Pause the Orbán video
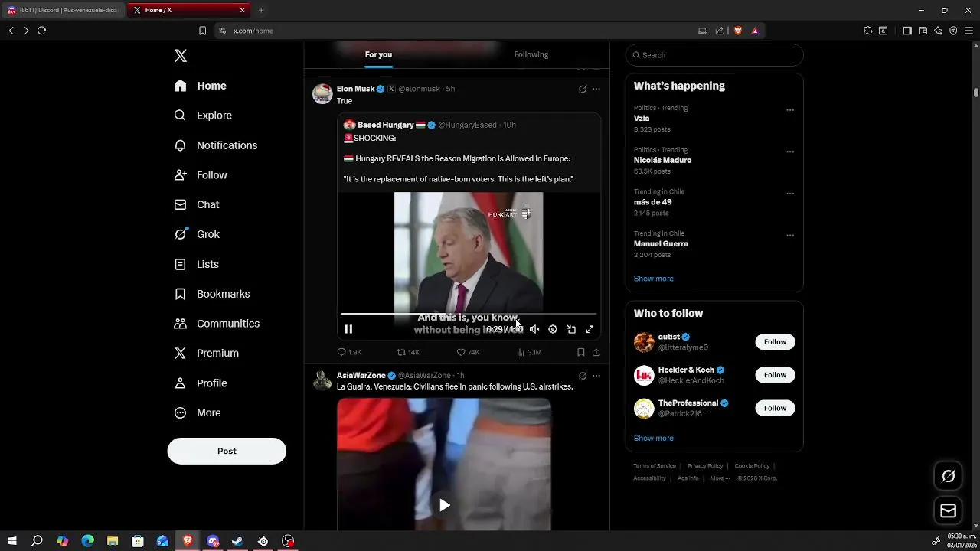 (x=348, y=329)
